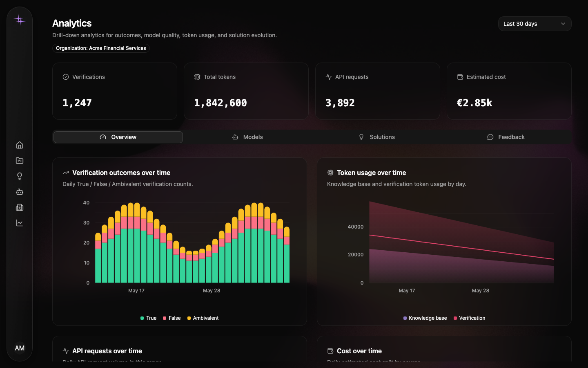This screenshot has height=368, width=588.
Task: Open the lightbulb solutions icon in sidebar
Action: [20, 176]
